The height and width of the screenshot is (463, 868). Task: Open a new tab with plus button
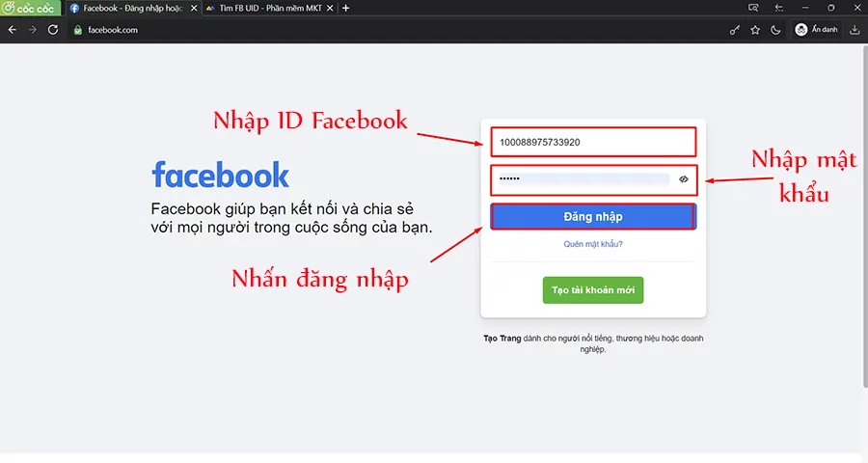346,9
